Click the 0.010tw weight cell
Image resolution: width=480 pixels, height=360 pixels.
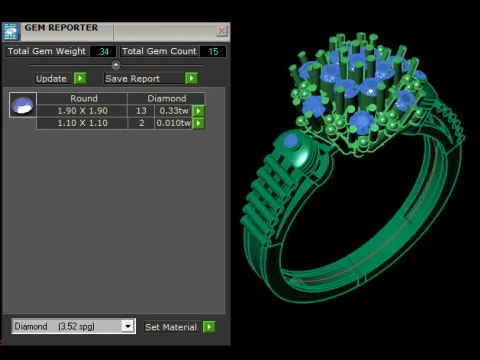(174, 123)
